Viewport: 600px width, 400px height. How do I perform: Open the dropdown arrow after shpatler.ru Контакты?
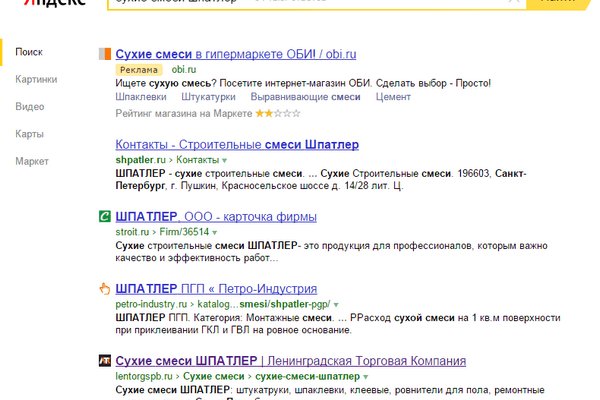pyautogui.click(x=225, y=160)
